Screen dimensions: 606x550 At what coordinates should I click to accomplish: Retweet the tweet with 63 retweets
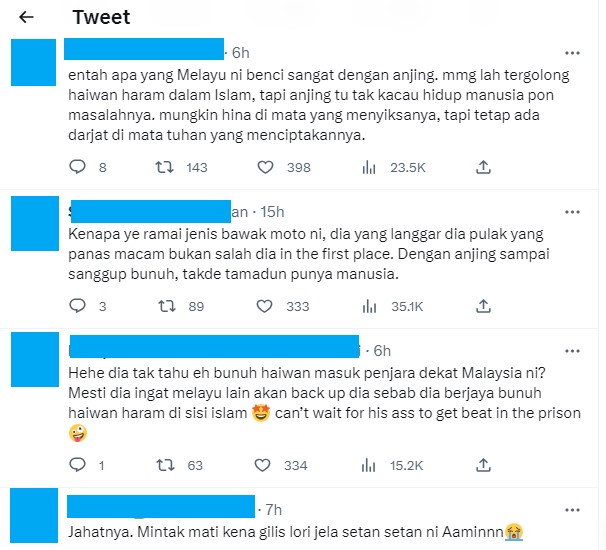point(165,465)
